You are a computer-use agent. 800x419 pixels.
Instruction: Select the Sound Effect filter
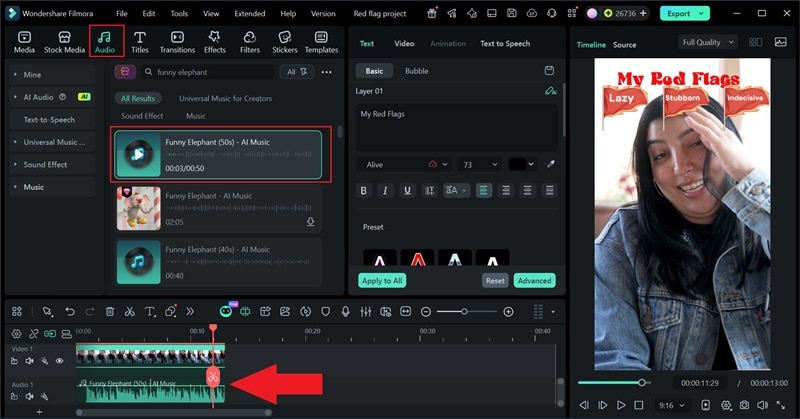click(x=142, y=116)
